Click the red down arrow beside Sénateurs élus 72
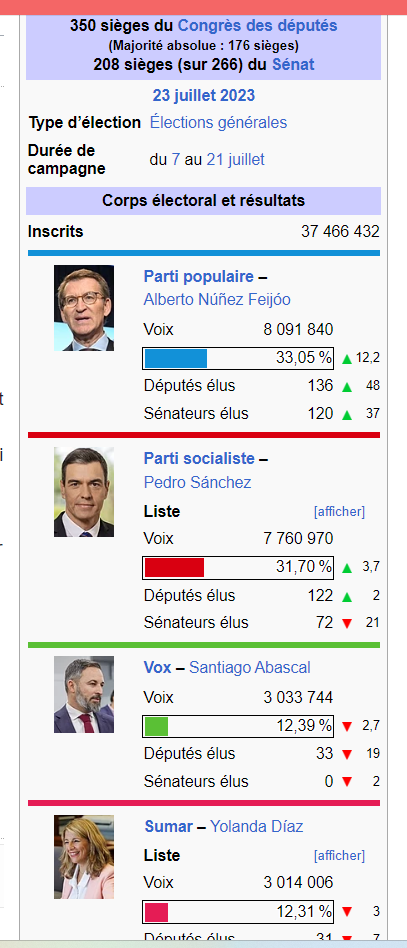 pos(347,623)
